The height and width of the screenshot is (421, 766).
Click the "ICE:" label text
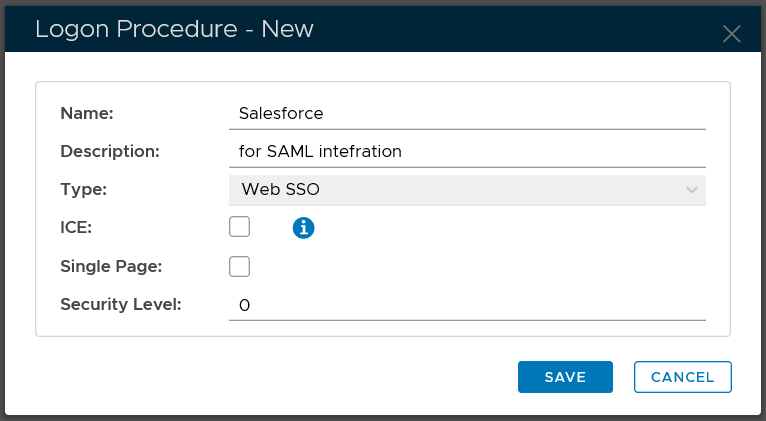pos(76,228)
